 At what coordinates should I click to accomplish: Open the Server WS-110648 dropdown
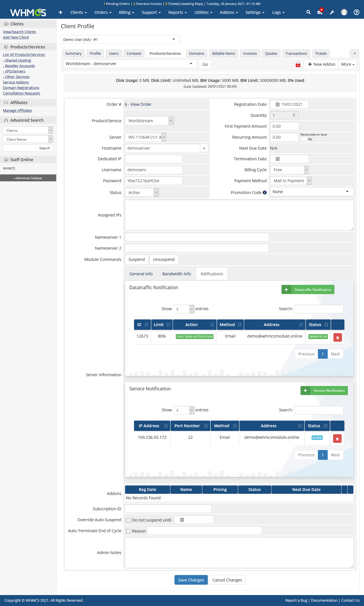pyautogui.click(x=146, y=137)
